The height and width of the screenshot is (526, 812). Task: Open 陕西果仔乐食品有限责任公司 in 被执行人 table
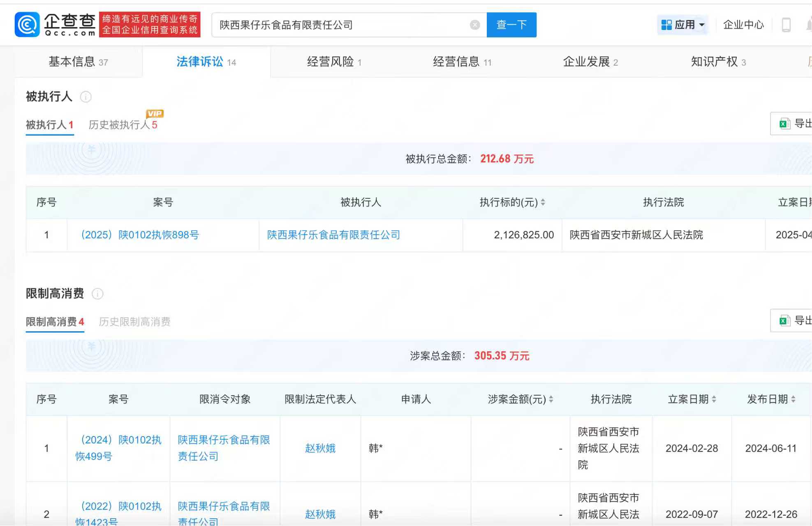tap(334, 235)
